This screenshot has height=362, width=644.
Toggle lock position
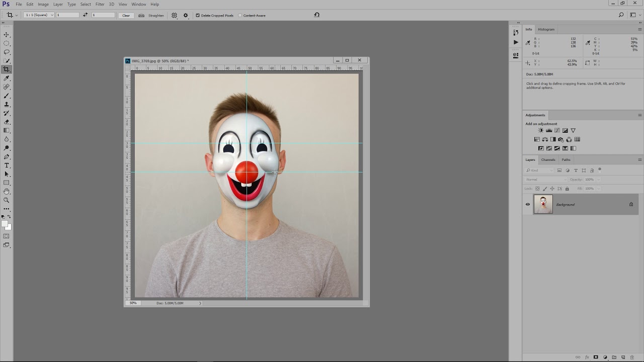[x=552, y=189]
